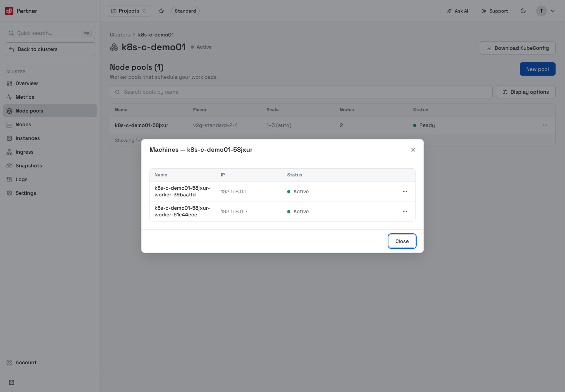
Task: Open Account in sidebar
Action: (x=50, y=363)
